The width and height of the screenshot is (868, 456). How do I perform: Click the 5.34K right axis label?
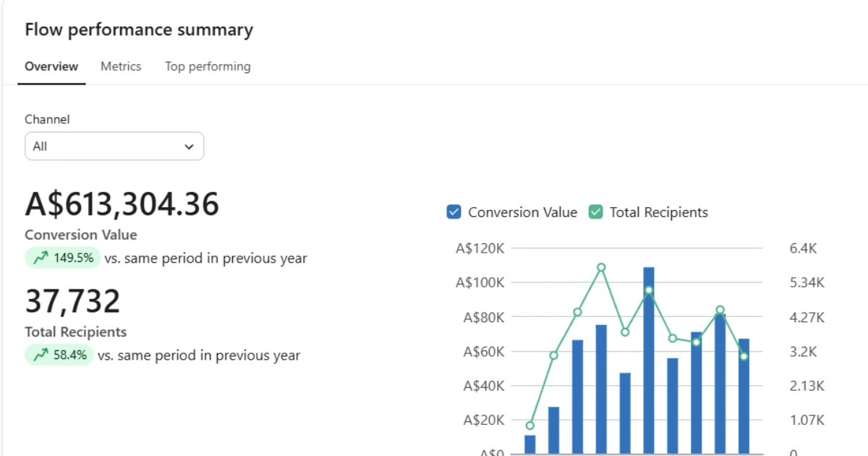point(807,282)
